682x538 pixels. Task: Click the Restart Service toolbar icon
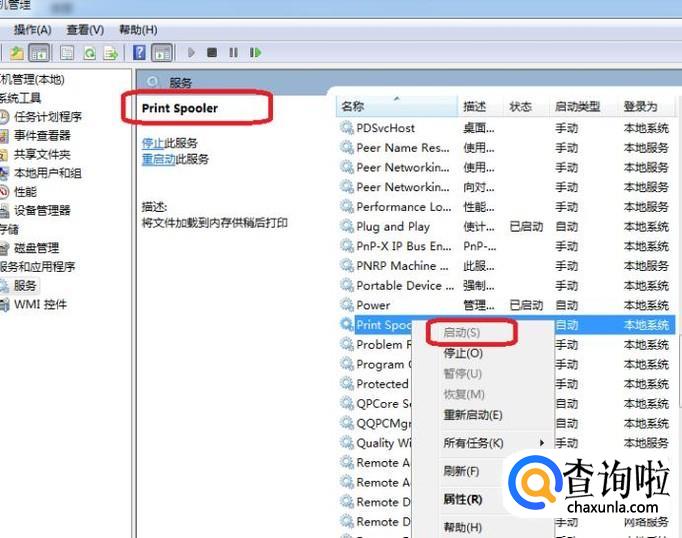point(256,52)
